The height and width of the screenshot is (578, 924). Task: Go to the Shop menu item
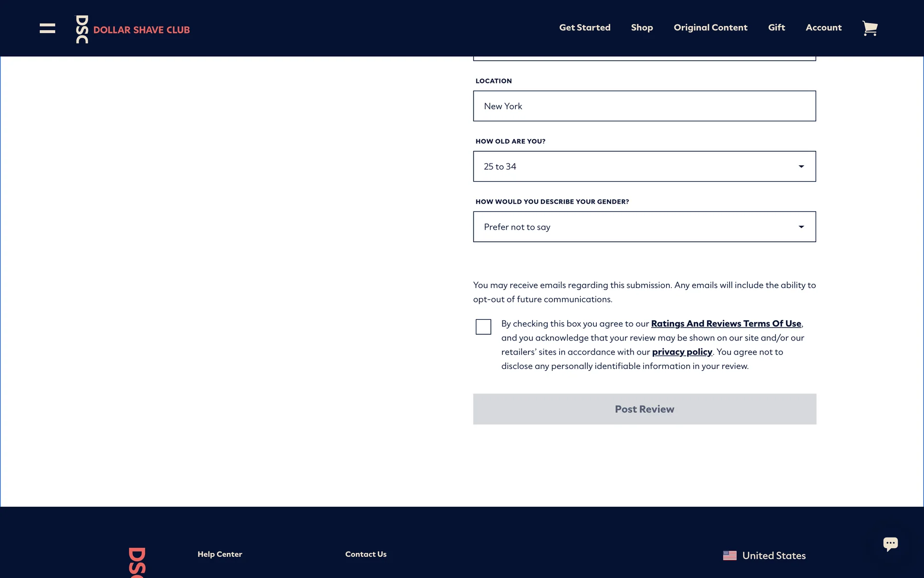pyautogui.click(x=642, y=28)
